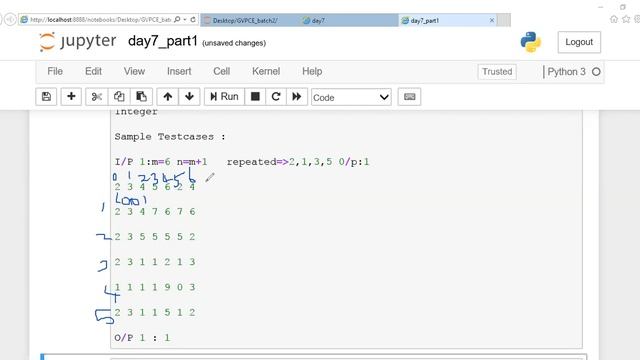Screen dimensions: 640x360
Task: Open the browser home icon
Action: pyautogui.click(x=613, y=19)
